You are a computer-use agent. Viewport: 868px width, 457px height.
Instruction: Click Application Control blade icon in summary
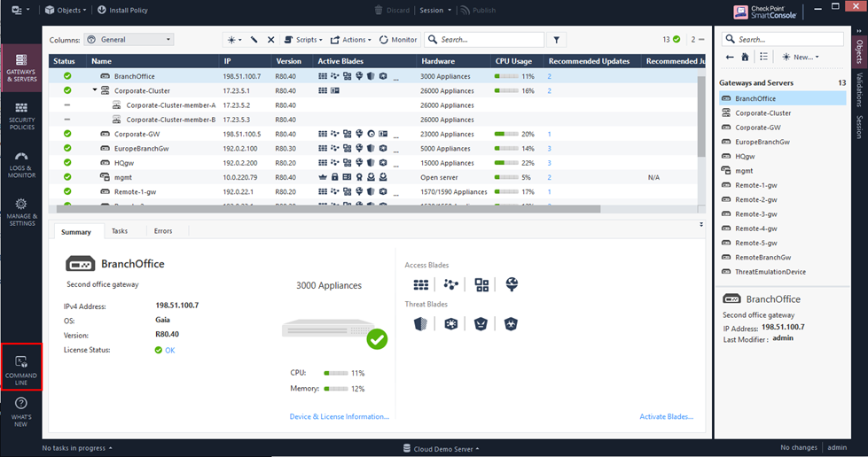pyautogui.click(x=481, y=285)
